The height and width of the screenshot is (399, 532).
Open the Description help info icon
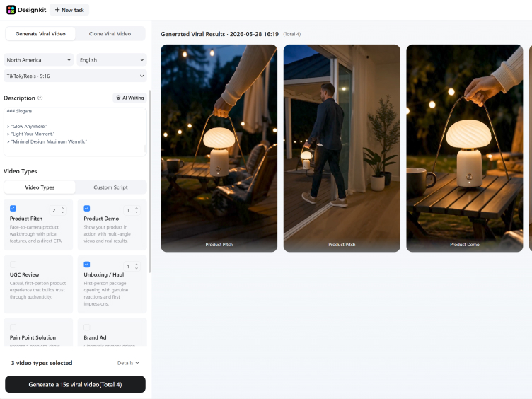click(x=40, y=98)
